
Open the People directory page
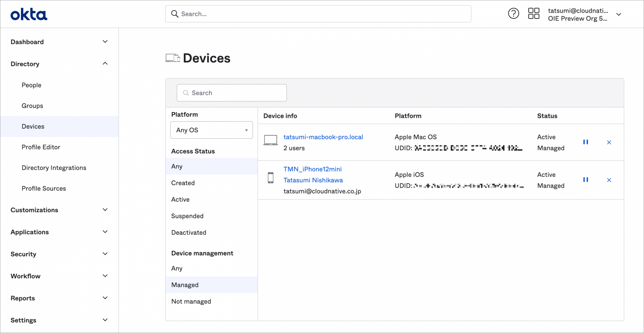(x=31, y=85)
